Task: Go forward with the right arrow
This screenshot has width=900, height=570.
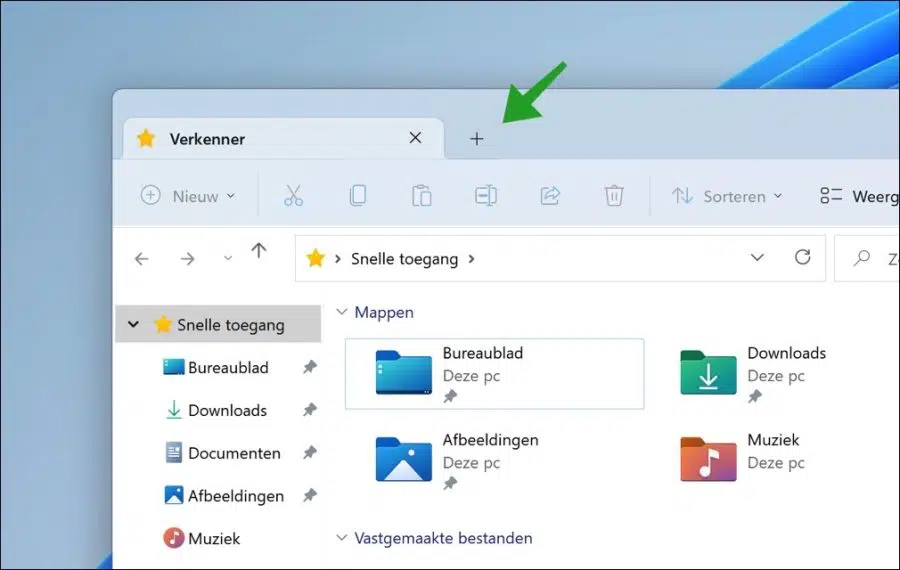Action: coord(187,259)
